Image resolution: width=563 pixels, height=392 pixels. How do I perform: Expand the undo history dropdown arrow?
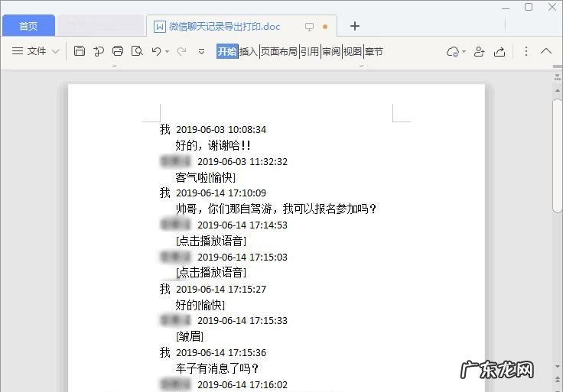point(167,52)
